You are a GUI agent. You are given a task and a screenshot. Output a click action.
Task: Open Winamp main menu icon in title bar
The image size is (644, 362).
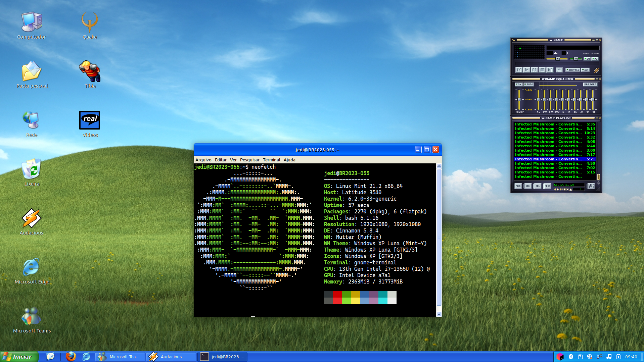click(x=513, y=40)
